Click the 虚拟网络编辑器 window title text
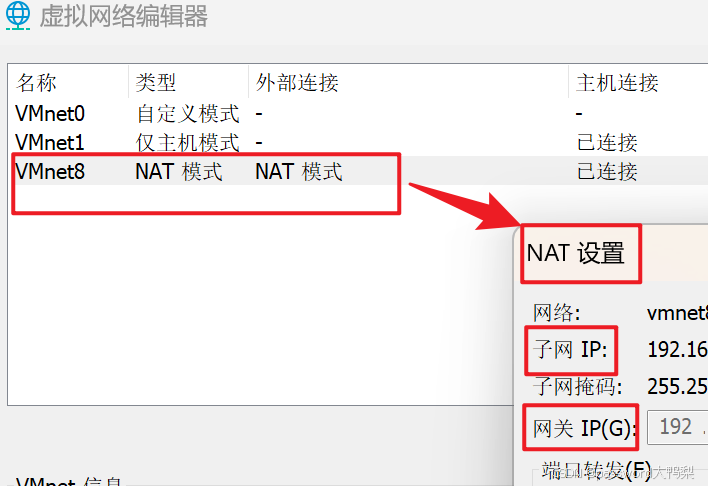This screenshot has height=486, width=708. pos(123,16)
